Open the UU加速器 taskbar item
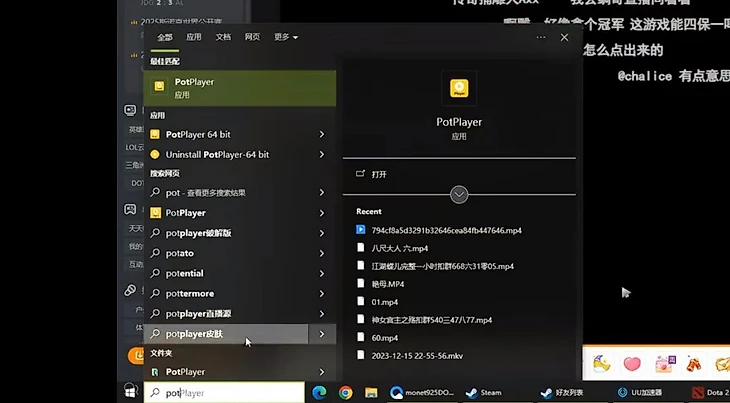The width and height of the screenshot is (730, 403). pos(640,393)
